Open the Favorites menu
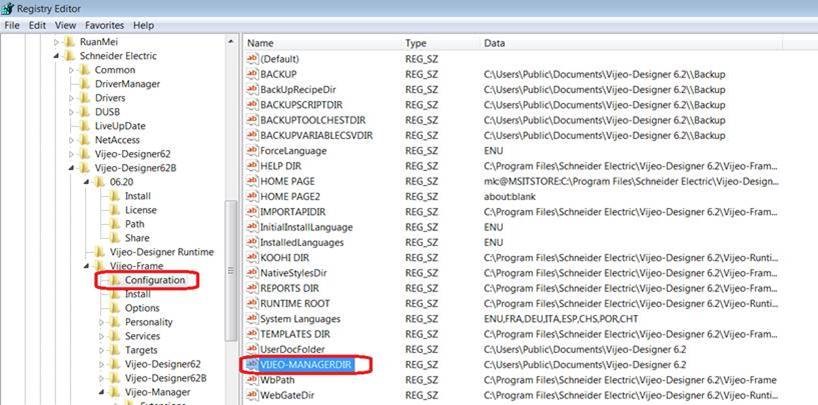 104,25
